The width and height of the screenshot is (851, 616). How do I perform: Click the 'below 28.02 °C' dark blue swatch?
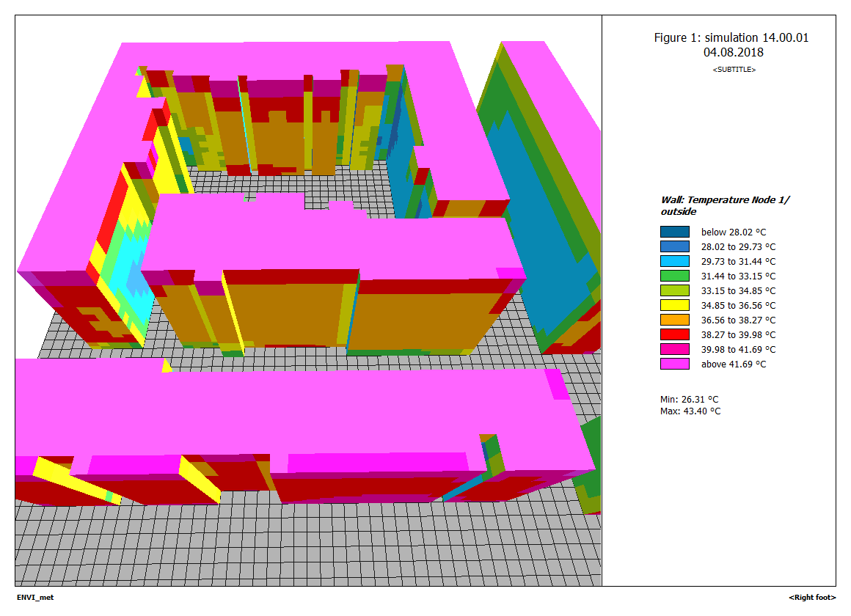(675, 232)
